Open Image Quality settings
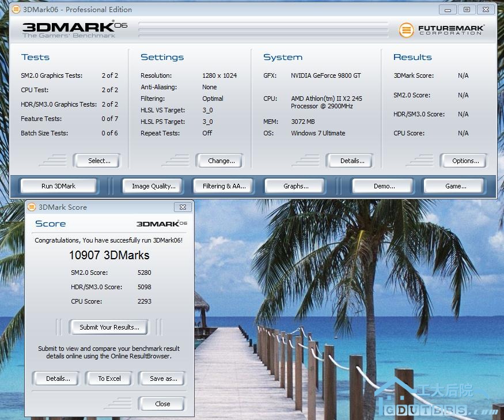This screenshot has height=420, width=504. tap(153, 186)
